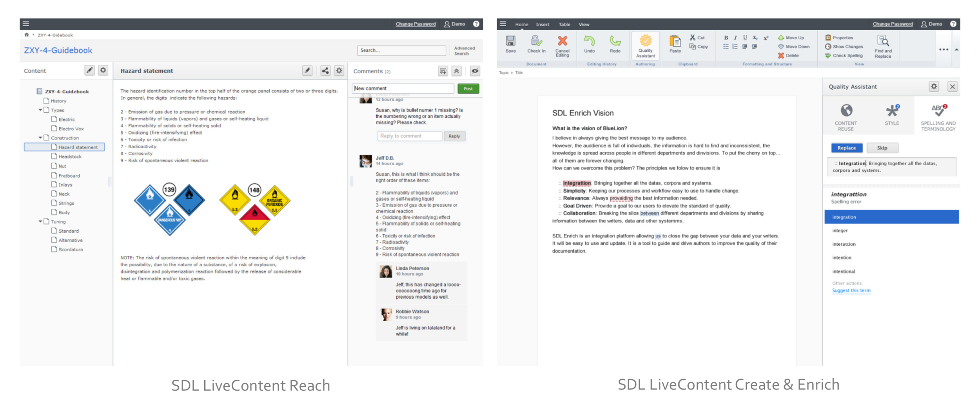The image size is (980, 408).
Task: Switch to the Insert ribbon tab
Action: pos(543,24)
